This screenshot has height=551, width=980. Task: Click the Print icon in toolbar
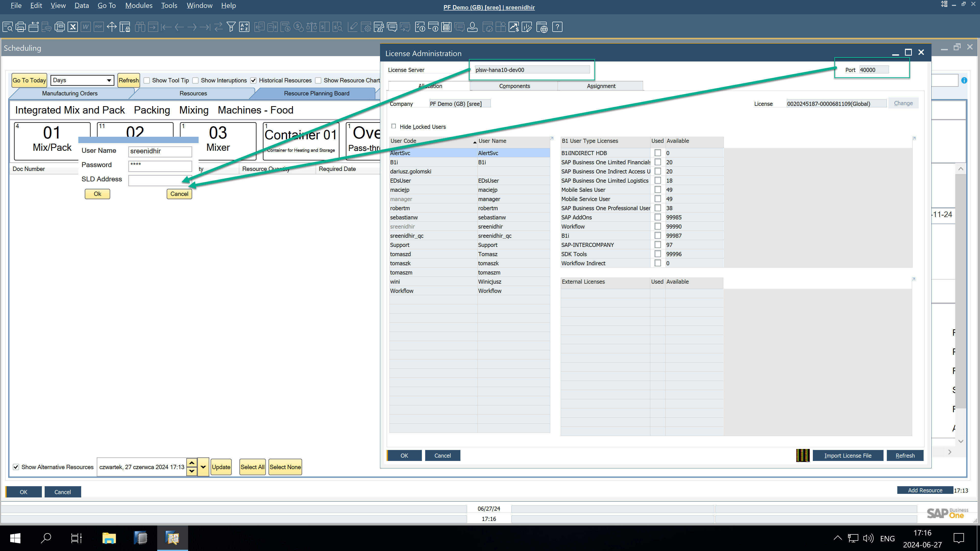point(20,27)
